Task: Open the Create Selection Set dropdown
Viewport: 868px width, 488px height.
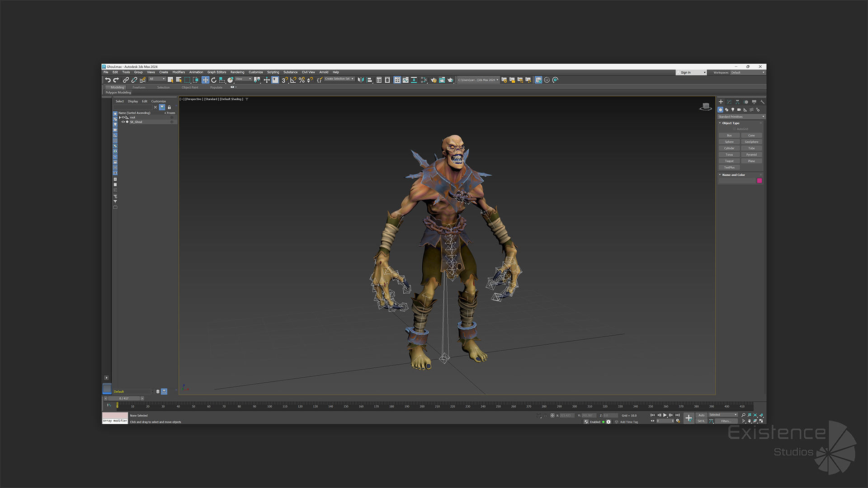Action: pyautogui.click(x=339, y=79)
